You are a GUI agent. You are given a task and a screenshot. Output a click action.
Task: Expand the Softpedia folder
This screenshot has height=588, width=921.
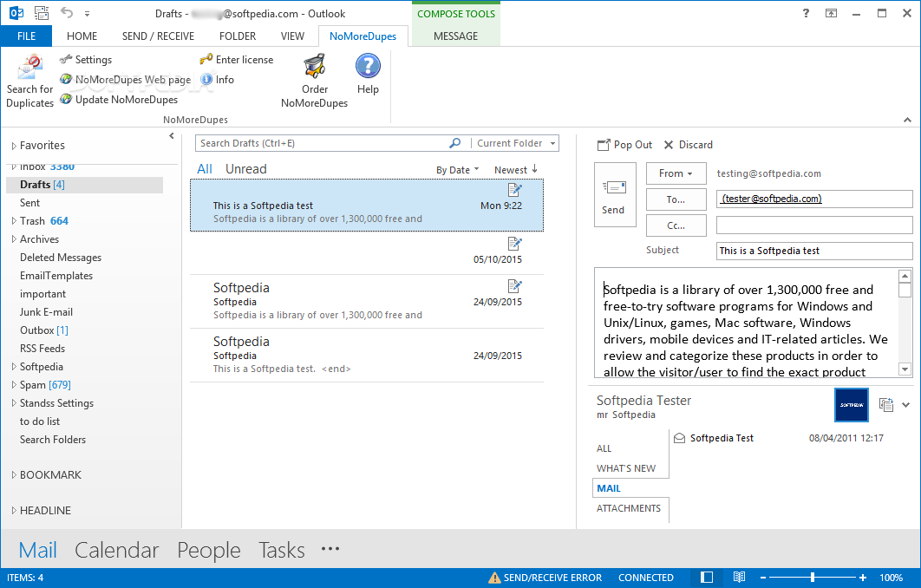[x=14, y=367]
